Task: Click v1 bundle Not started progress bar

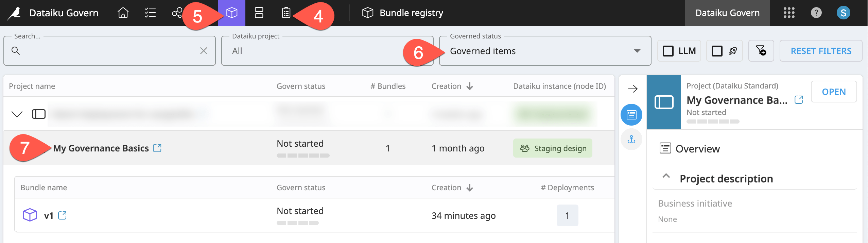Action: (298, 223)
